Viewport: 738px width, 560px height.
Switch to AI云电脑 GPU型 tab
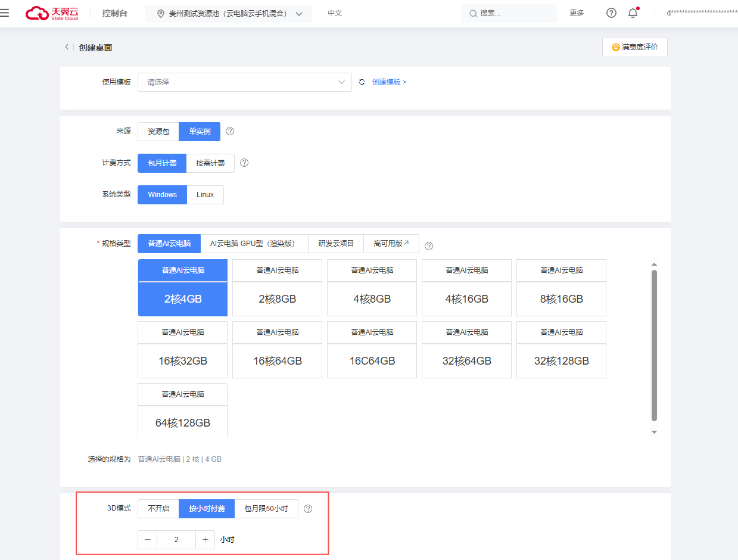point(254,244)
